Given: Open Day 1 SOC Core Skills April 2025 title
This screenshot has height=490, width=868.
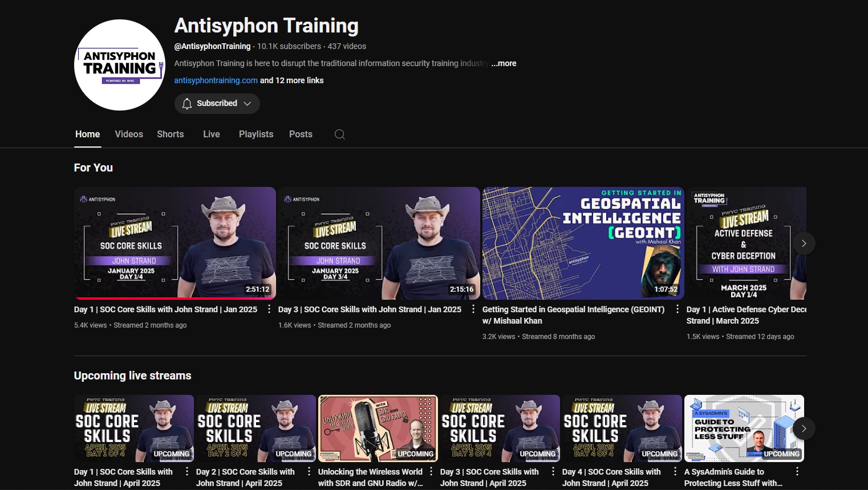Looking at the screenshot, I should pos(123,477).
